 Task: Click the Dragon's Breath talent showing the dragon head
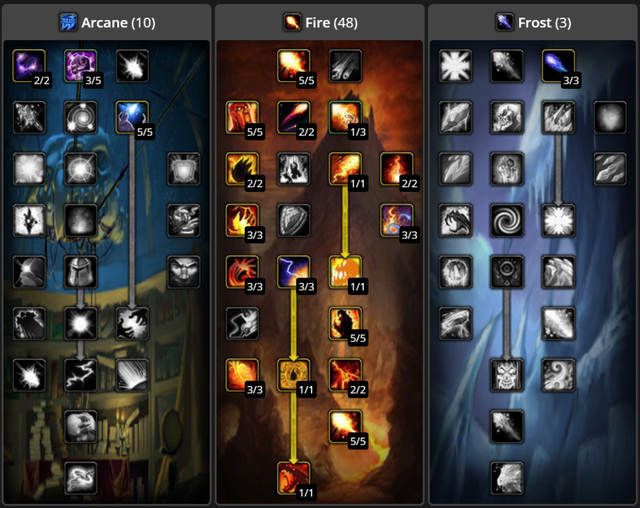293,478
